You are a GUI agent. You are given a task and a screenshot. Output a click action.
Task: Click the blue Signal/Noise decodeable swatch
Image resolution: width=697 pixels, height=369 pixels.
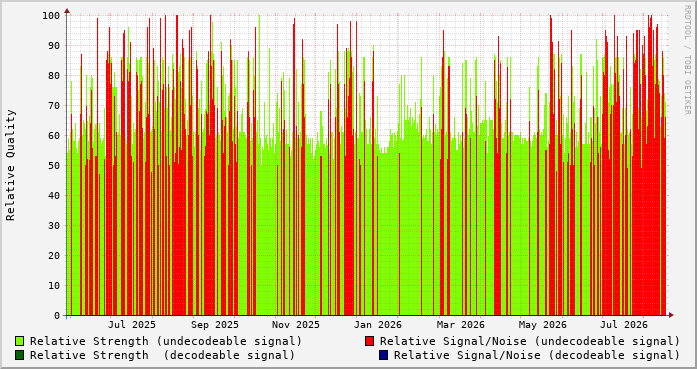(x=384, y=355)
